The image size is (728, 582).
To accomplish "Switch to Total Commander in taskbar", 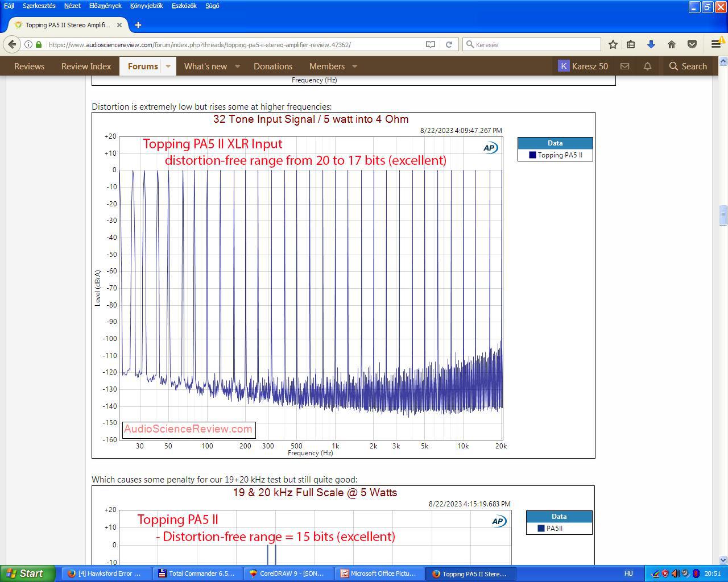I will (x=197, y=573).
